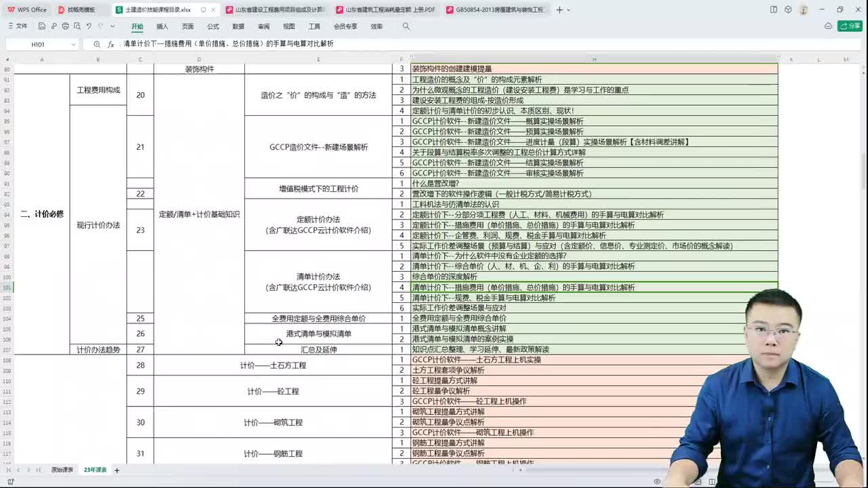Click cell 港式清单与模拟清单 in column E
This screenshot has width=868, height=488.
[319, 333]
